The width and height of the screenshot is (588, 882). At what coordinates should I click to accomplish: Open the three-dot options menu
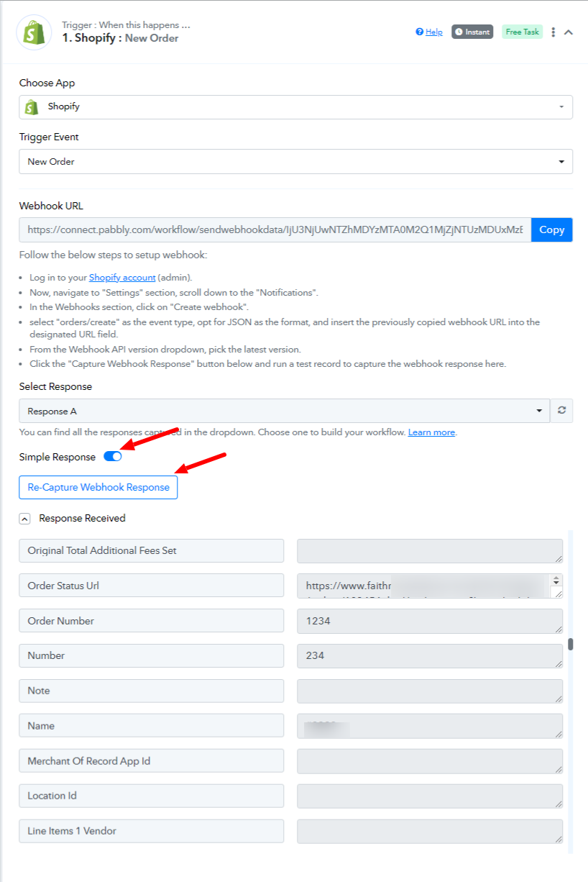pyautogui.click(x=553, y=32)
